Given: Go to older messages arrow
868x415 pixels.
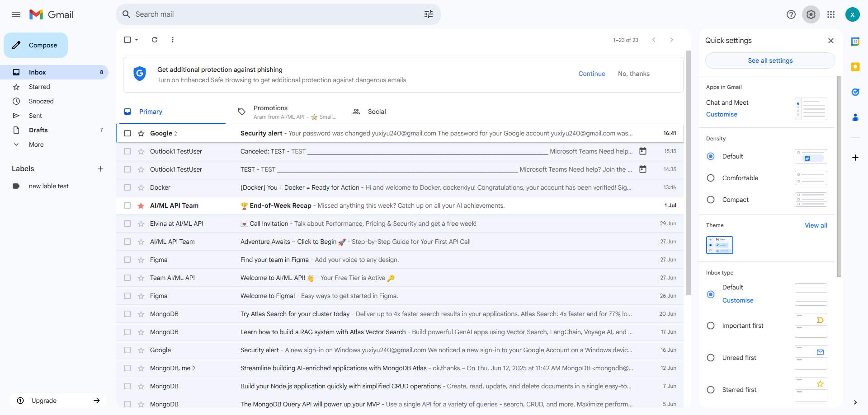Looking at the screenshot, I should (672, 40).
